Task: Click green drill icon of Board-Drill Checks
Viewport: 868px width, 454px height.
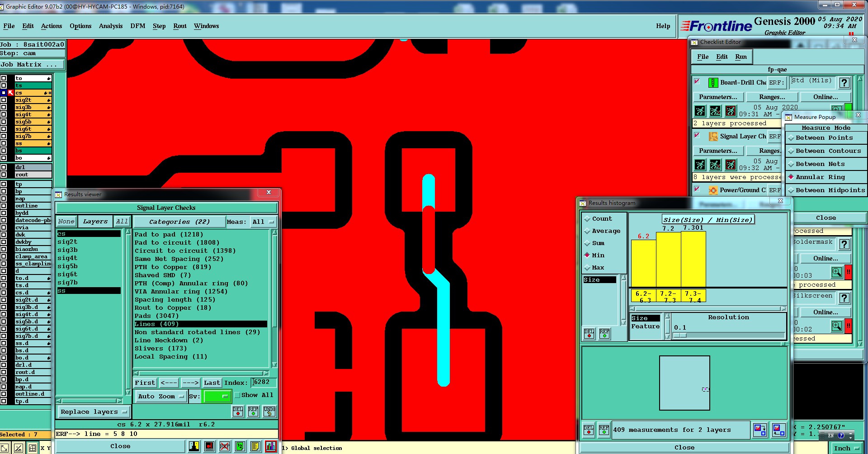Action: click(x=713, y=82)
